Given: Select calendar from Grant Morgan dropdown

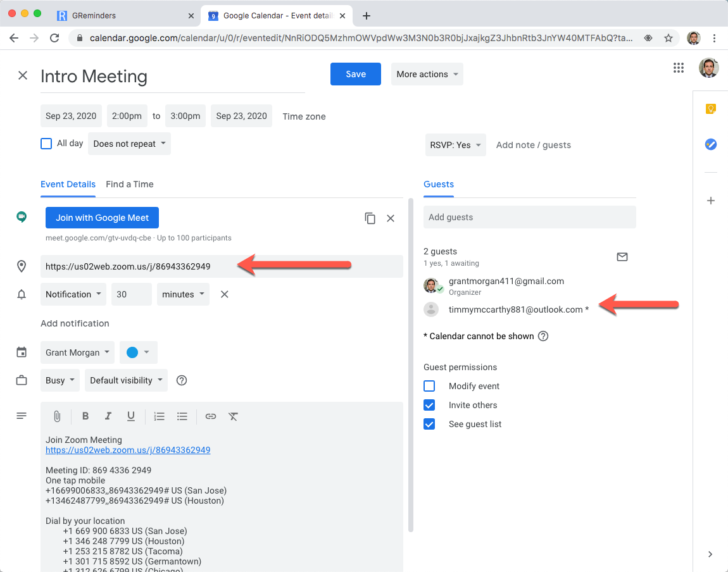Looking at the screenshot, I should coord(77,352).
